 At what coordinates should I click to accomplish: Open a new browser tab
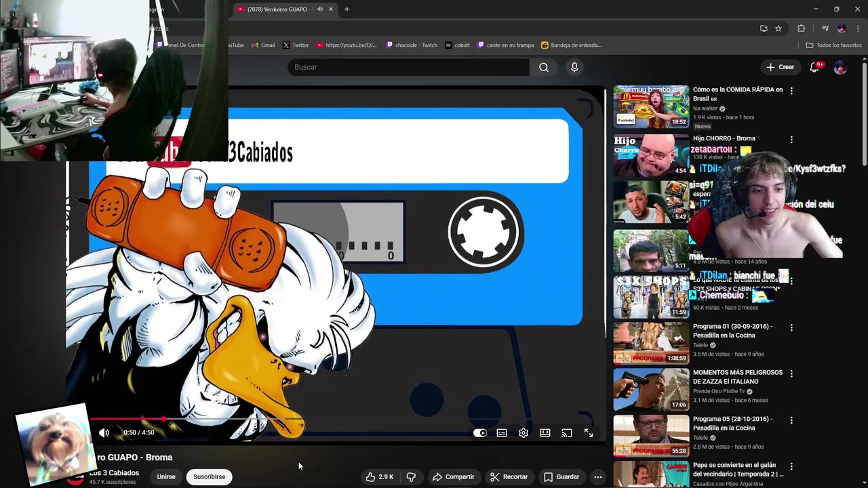[x=347, y=9]
